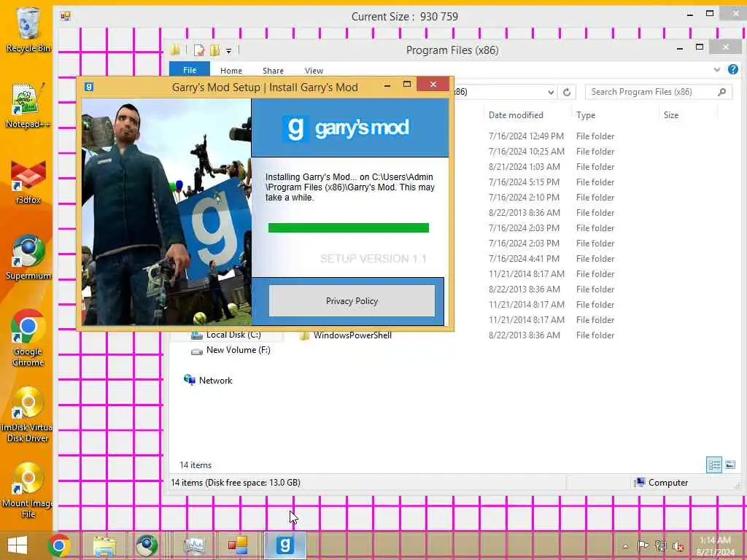The image size is (747, 560).
Task: Click the red-yellow squares taskbar icon
Action: (238, 545)
